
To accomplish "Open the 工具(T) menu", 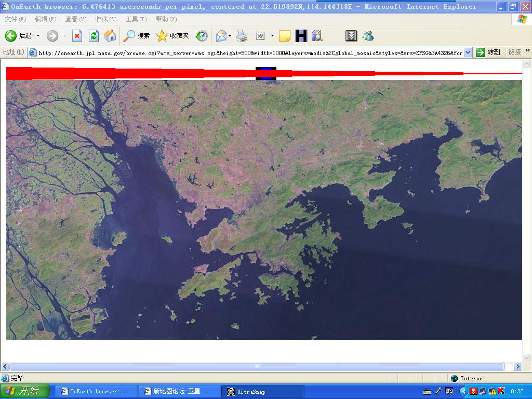I will pyautogui.click(x=136, y=19).
